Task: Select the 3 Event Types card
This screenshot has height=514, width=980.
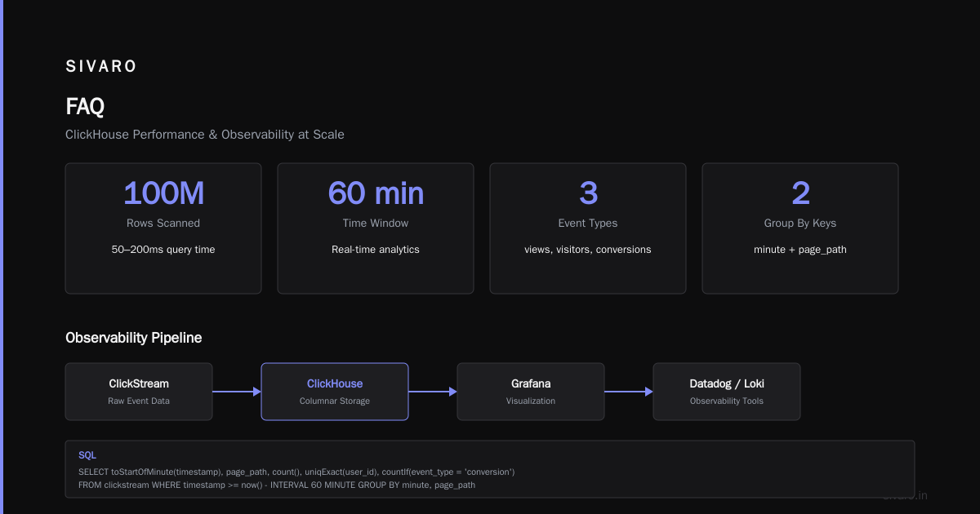Action: 588,228
